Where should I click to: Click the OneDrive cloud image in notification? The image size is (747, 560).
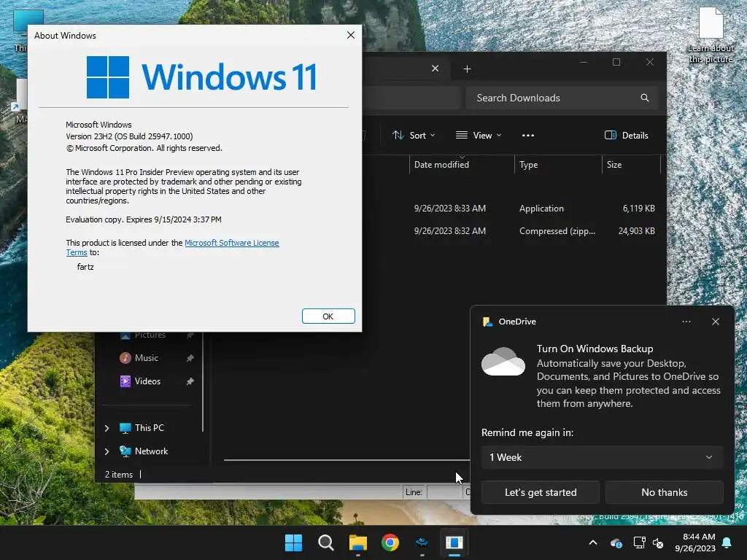pyautogui.click(x=503, y=362)
